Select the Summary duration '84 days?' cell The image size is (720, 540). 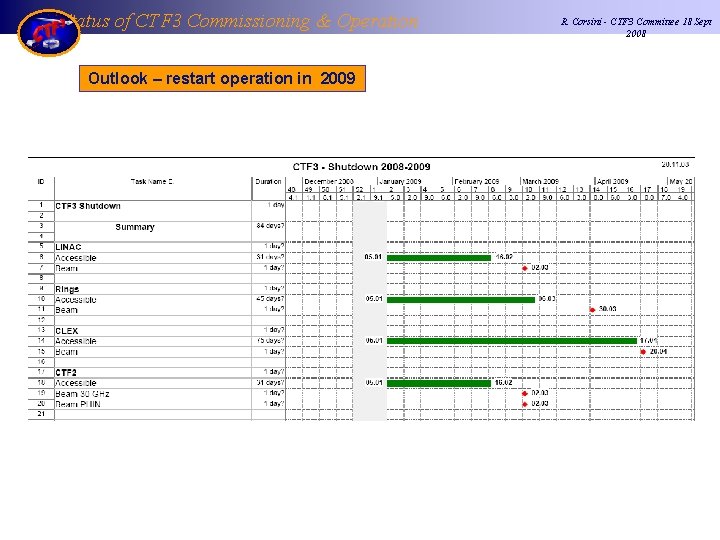point(270,226)
